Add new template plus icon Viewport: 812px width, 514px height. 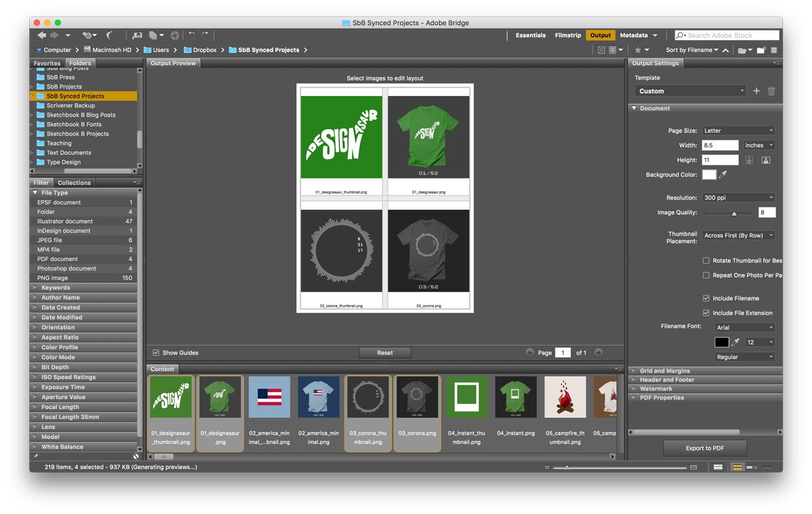(757, 91)
